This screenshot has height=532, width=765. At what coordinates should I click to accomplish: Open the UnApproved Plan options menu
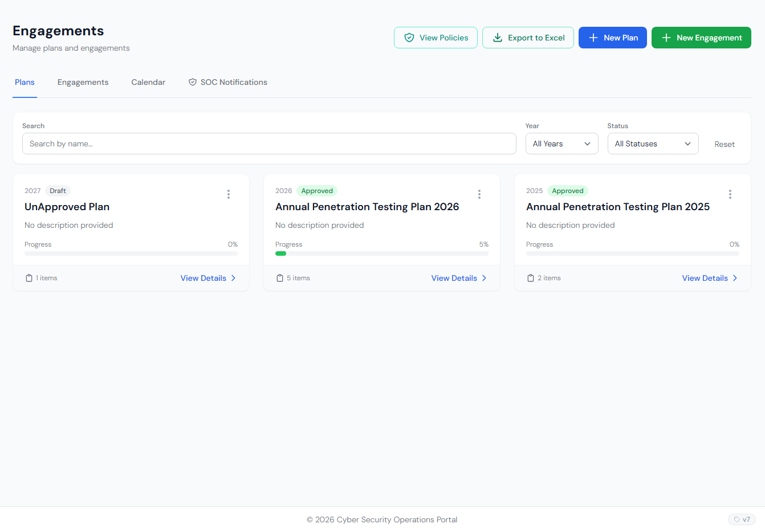pos(229,194)
